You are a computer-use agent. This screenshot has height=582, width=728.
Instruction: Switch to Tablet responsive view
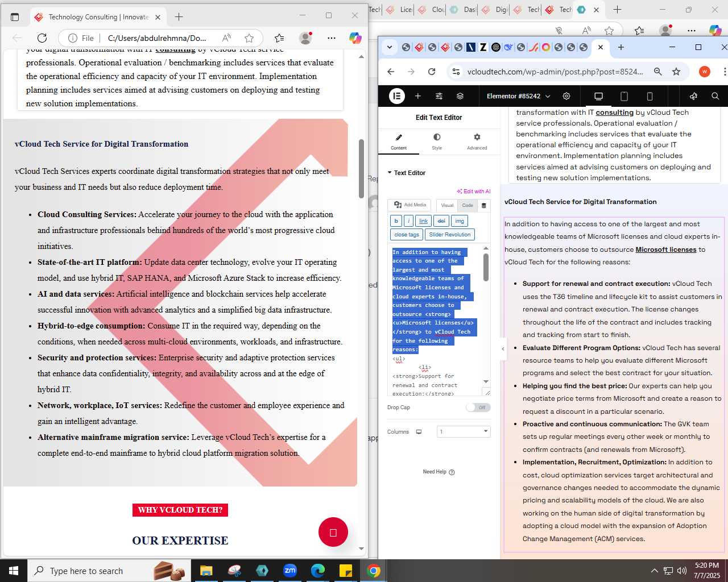[624, 96]
